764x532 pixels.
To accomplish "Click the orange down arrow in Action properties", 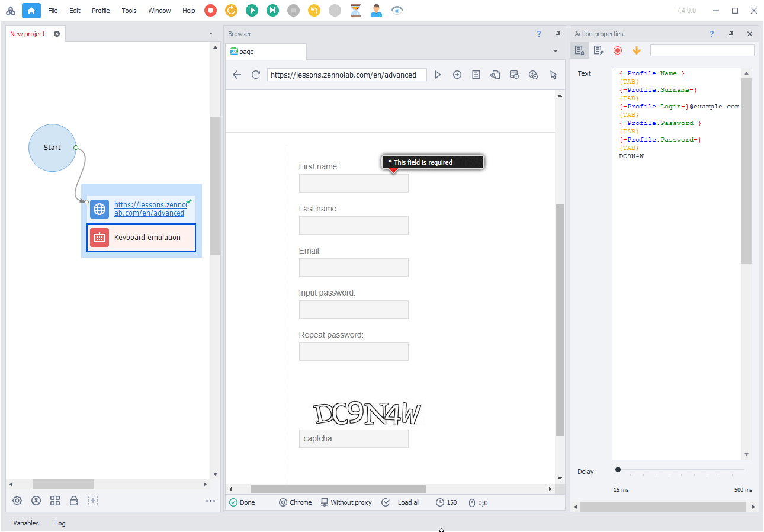I will pyautogui.click(x=637, y=50).
